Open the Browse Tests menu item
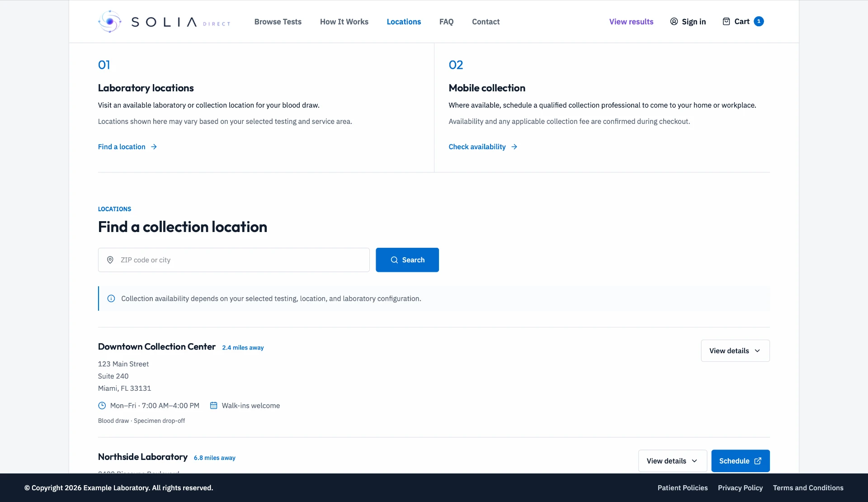The image size is (868, 502). pos(278,22)
